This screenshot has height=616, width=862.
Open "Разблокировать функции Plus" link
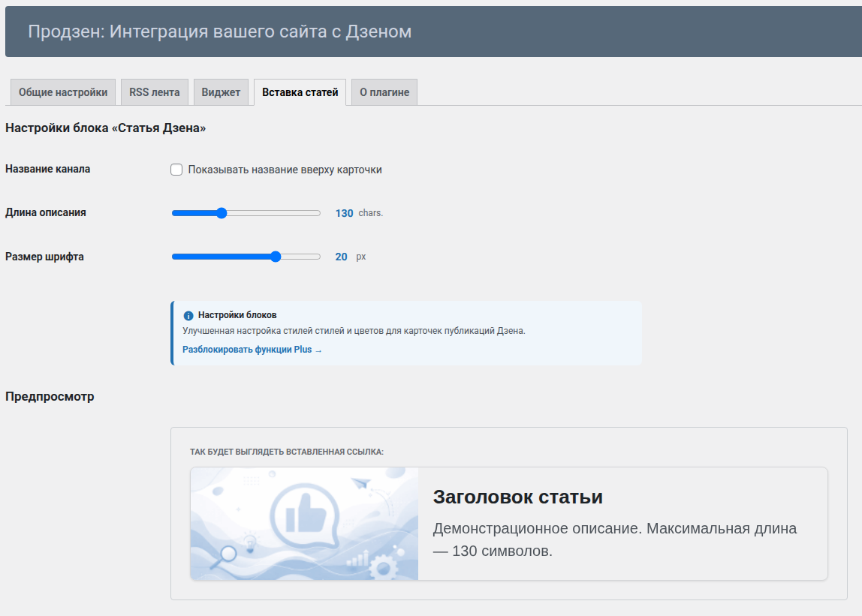[248, 350]
